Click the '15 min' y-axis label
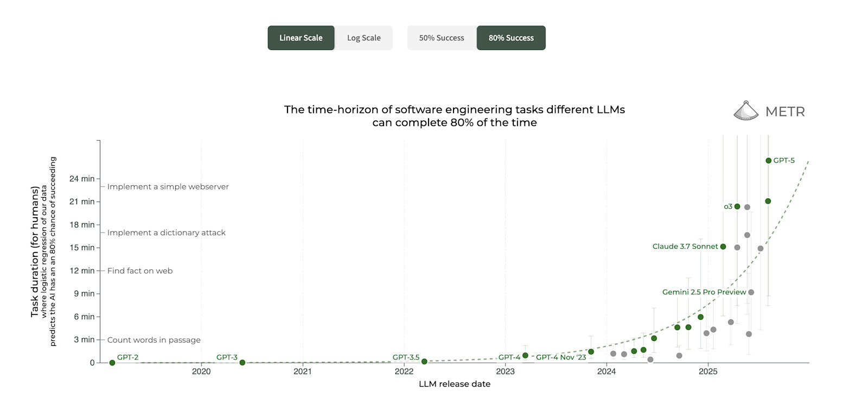 [82, 248]
